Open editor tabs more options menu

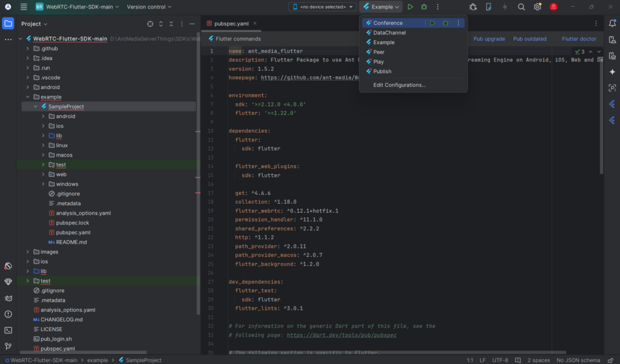point(596,24)
